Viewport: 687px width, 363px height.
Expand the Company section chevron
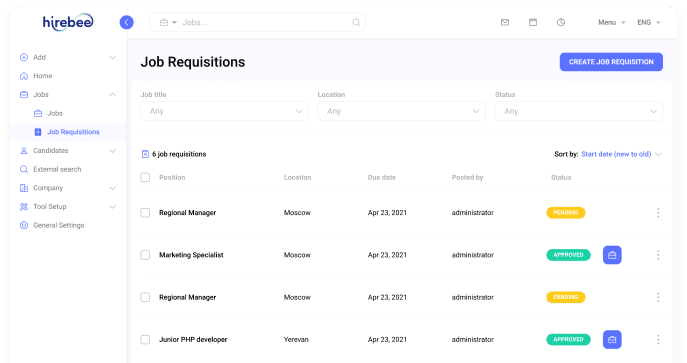[113, 188]
